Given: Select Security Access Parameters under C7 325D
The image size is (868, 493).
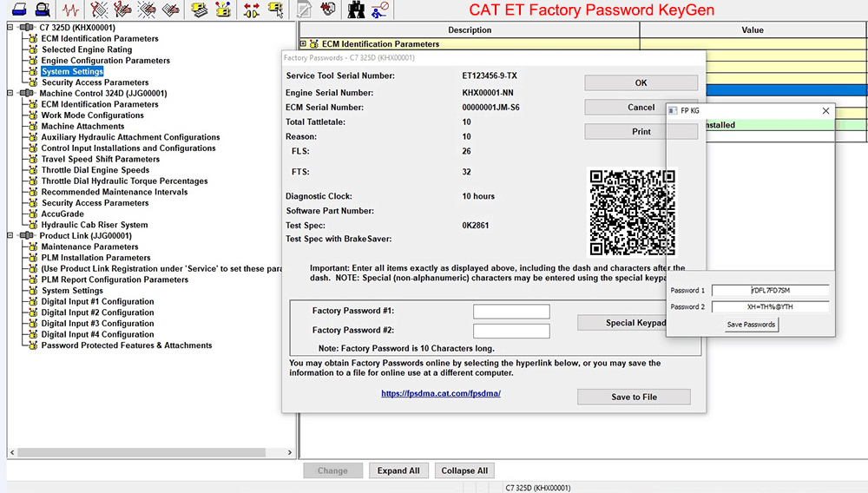Looking at the screenshot, I should point(95,82).
